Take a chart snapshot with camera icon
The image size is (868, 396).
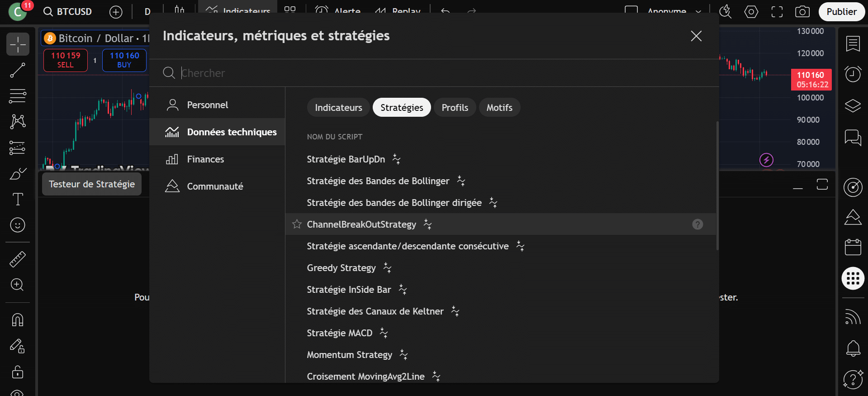click(802, 12)
